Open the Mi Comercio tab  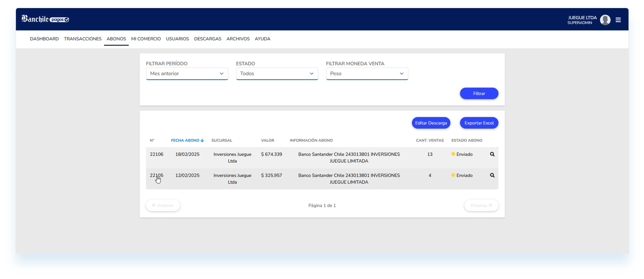[146, 39]
